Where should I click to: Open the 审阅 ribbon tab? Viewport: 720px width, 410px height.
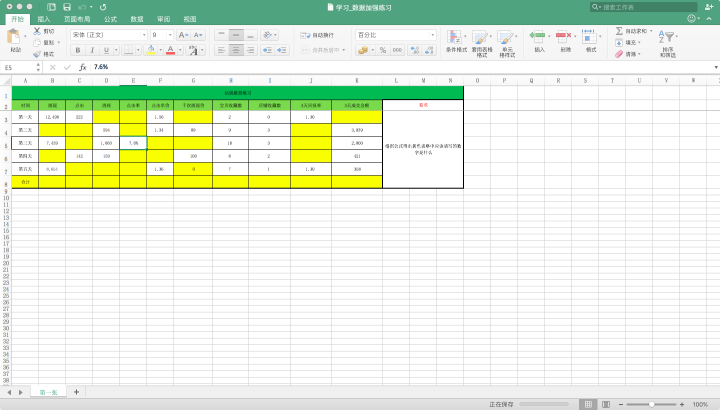[x=163, y=19]
